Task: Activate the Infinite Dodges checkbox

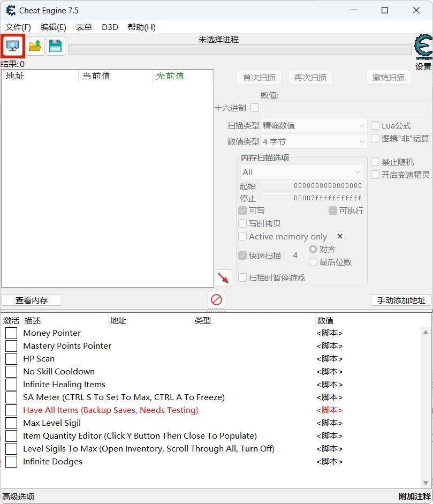Action: point(11,462)
